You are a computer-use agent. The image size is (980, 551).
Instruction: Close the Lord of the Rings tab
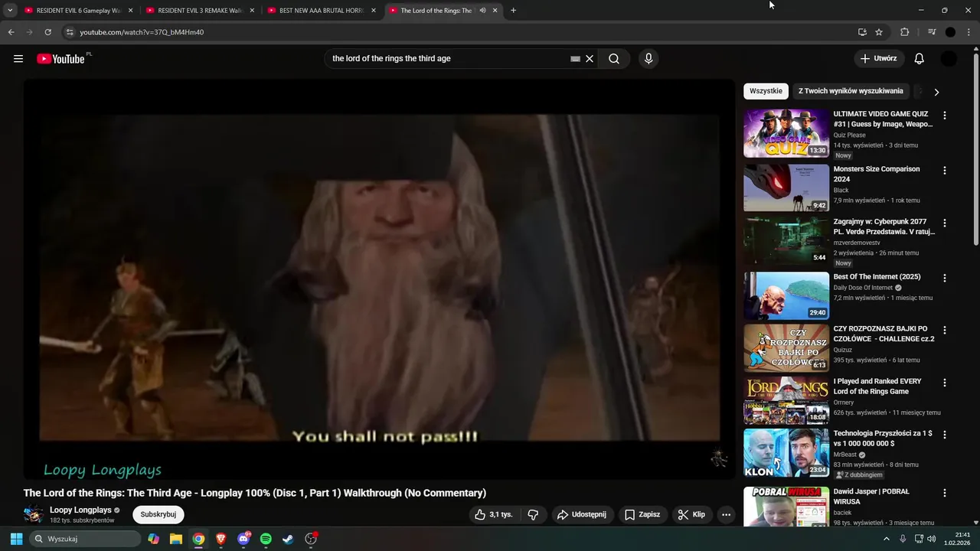coord(495,11)
